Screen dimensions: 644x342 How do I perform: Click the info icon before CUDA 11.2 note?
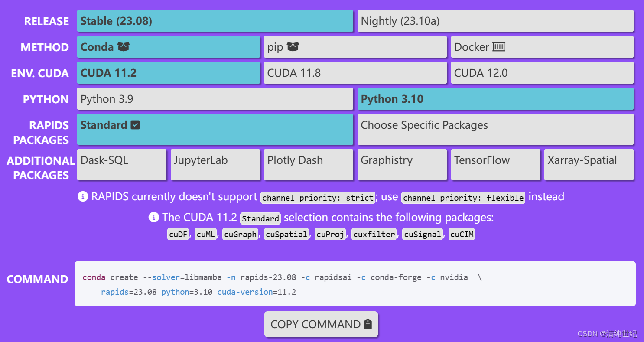pos(154,217)
